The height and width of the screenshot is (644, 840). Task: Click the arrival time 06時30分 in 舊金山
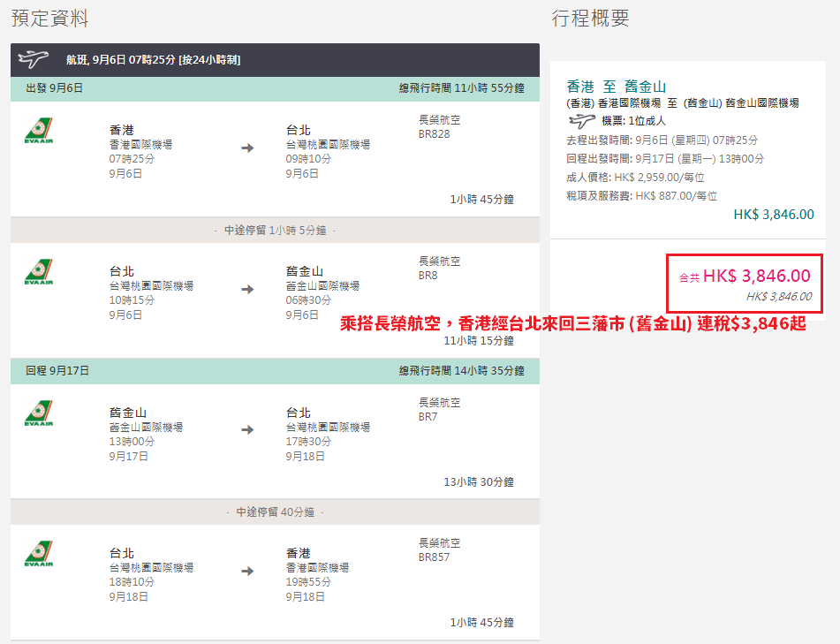[308, 300]
